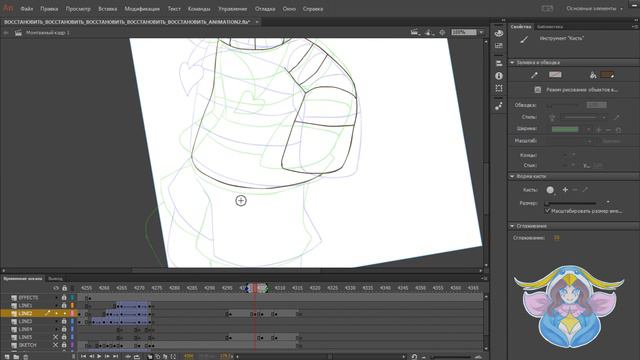
Task: Click the Delete layer trash icon
Action: tap(25, 357)
